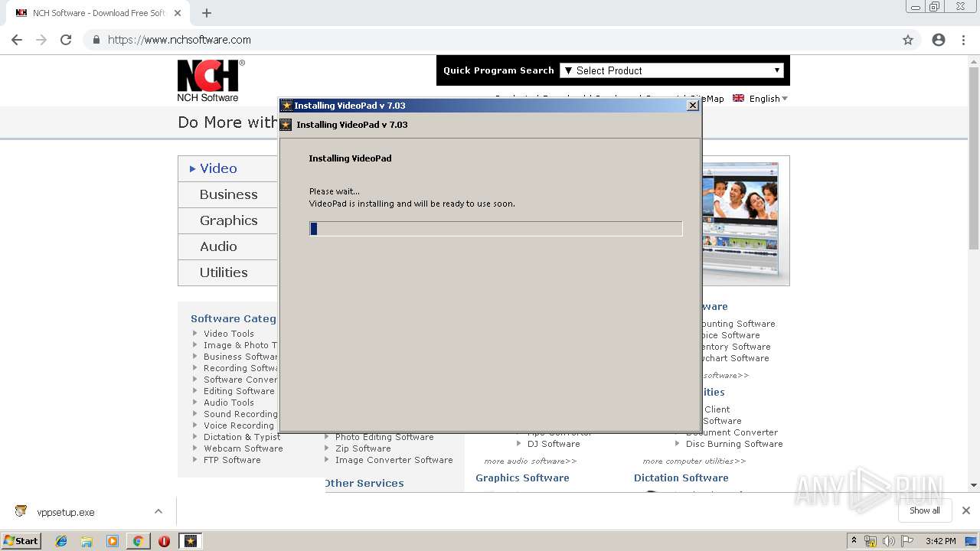Open the Webcam Software link
The width and height of the screenshot is (980, 551).
pyautogui.click(x=243, y=448)
